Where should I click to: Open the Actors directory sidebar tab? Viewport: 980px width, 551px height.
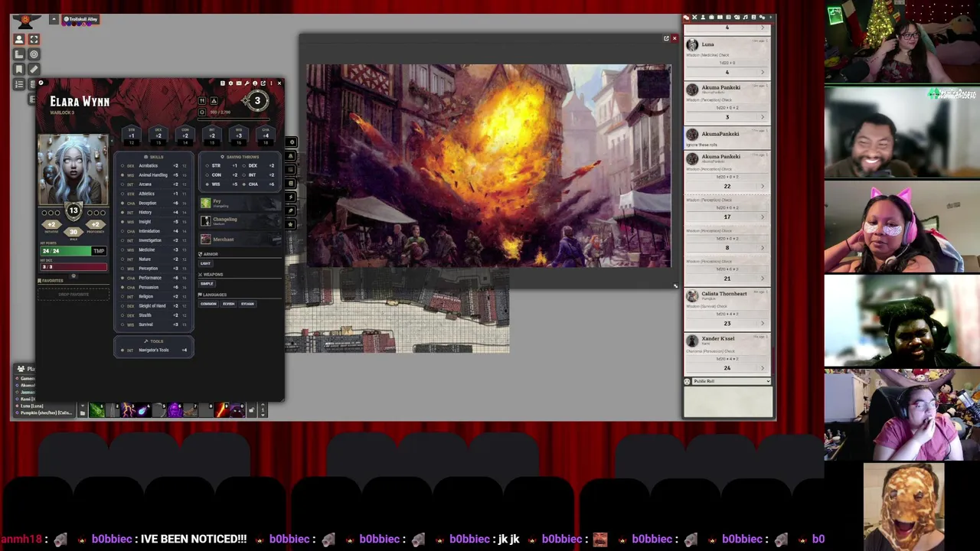703,18
